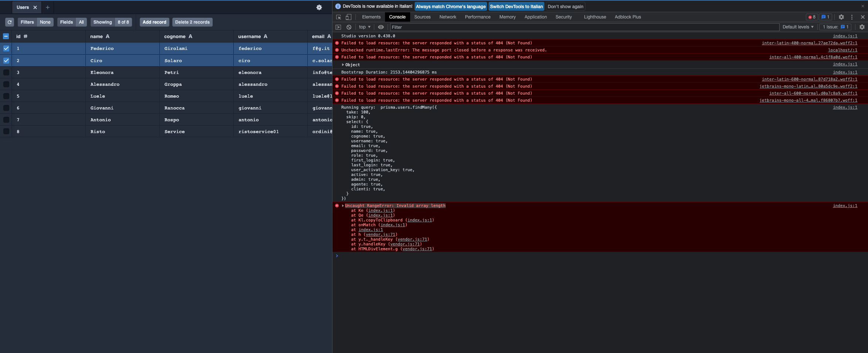Open the "top" frame context dropdown
The image size is (868, 353).
364,27
